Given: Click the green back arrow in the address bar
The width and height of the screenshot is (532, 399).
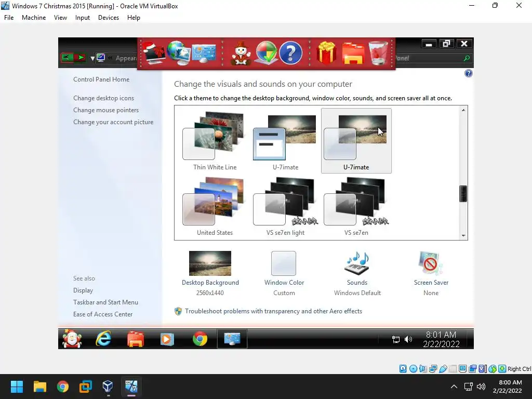Looking at the screenshot, I should [67, 58].
